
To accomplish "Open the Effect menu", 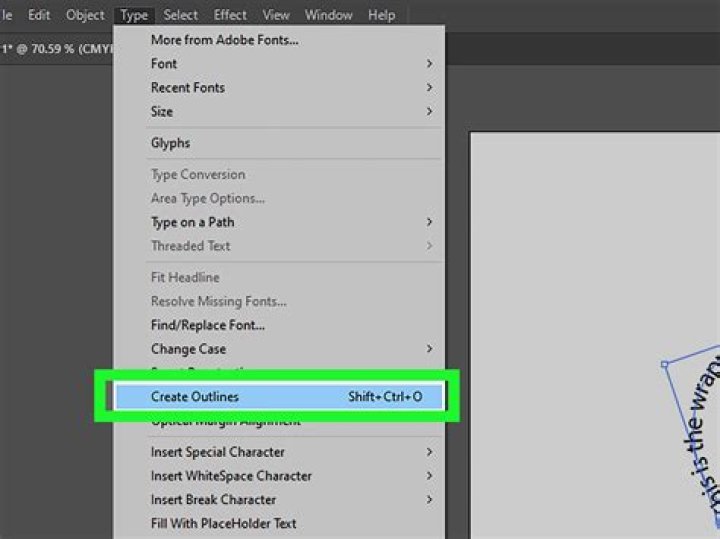I will pyautogui.click(x=230, y=15).
